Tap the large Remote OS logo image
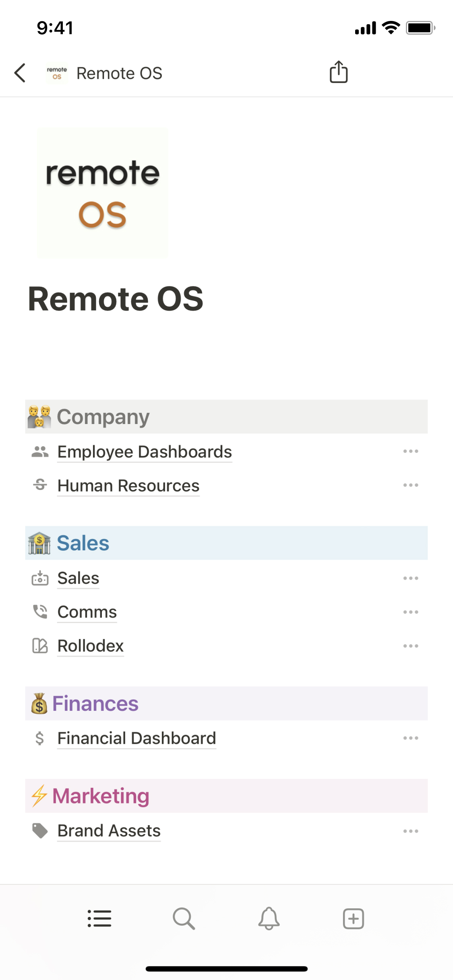Image resolution: width=453 pixels, height=980 pixels. pos(102,193)
